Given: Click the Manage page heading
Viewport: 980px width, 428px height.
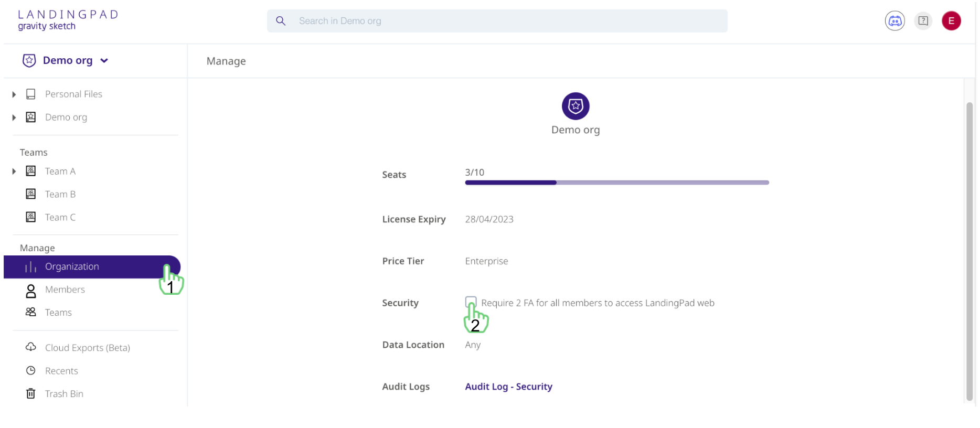Looking at the screenshot, I should click(226, 61).
